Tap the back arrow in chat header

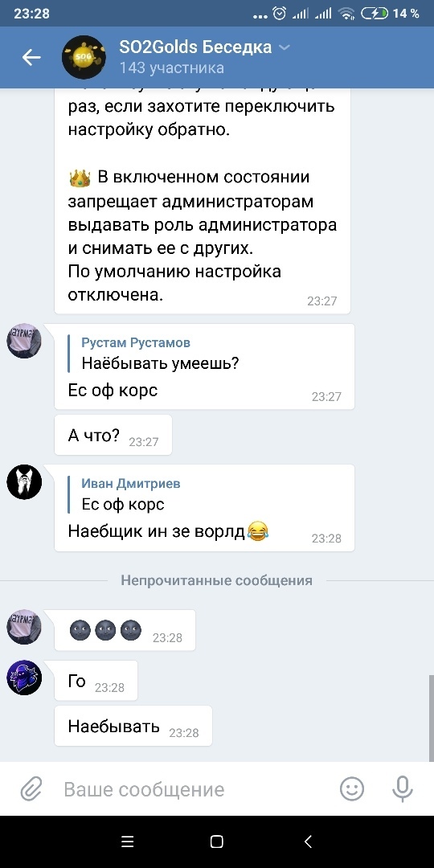pyautogui.click(x=31, y=58)
